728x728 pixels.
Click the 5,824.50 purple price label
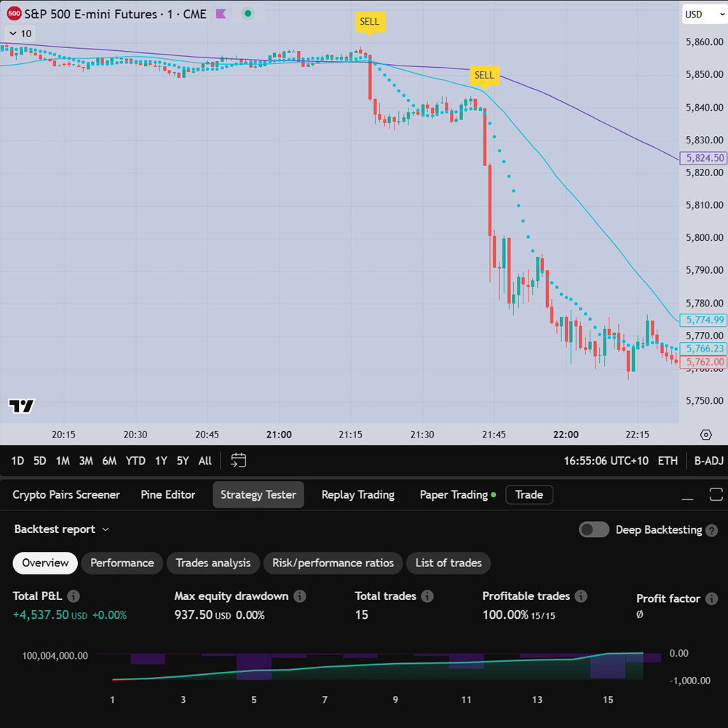pyautogui.click(x=703, y=158)
